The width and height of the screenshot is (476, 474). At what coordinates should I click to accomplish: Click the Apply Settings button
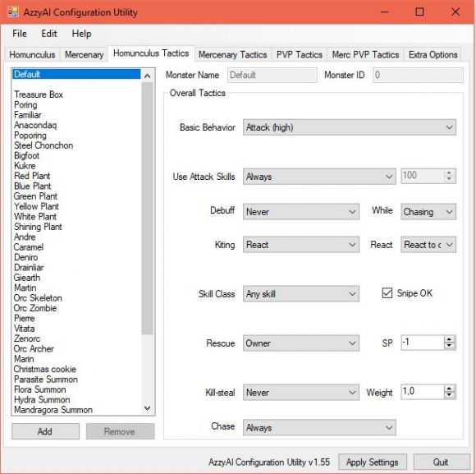point(373,462)
